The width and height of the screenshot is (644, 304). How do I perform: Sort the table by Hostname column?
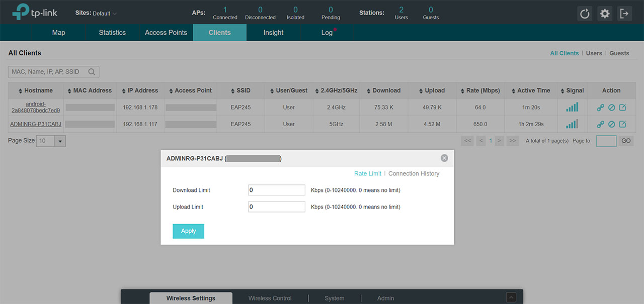(35, 90)
